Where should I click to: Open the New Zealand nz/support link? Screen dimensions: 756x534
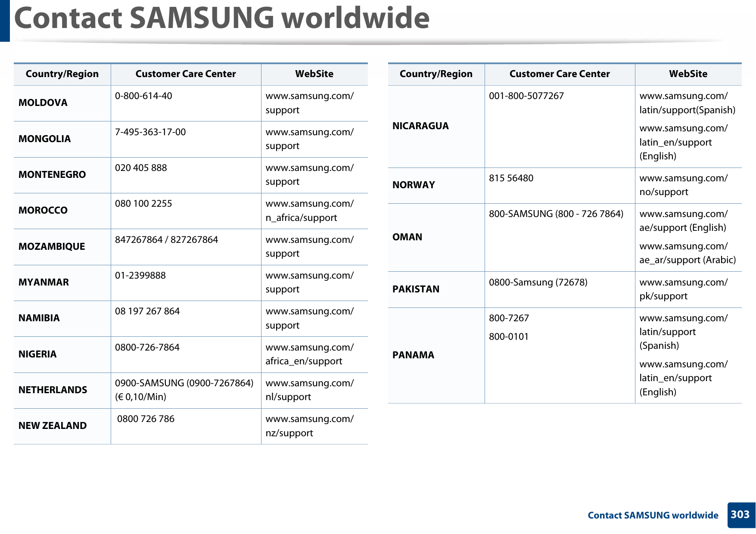[309, 426]
